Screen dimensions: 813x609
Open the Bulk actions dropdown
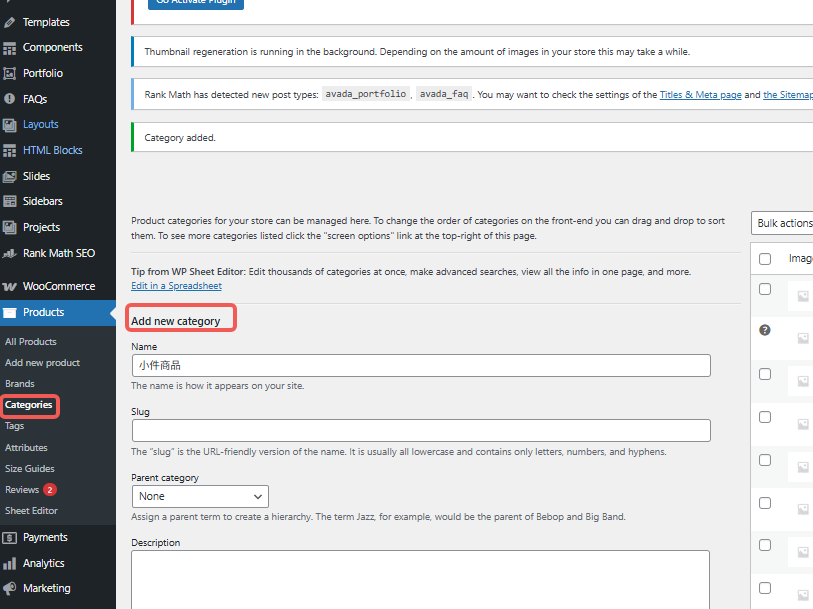point(785,222)
